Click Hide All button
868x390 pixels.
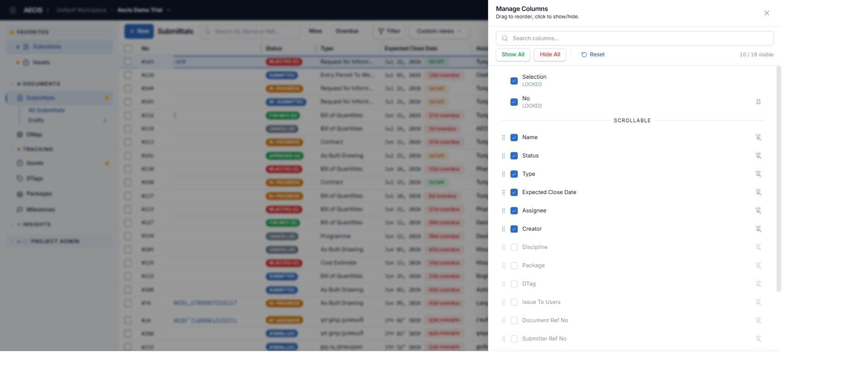pos(550,54)
